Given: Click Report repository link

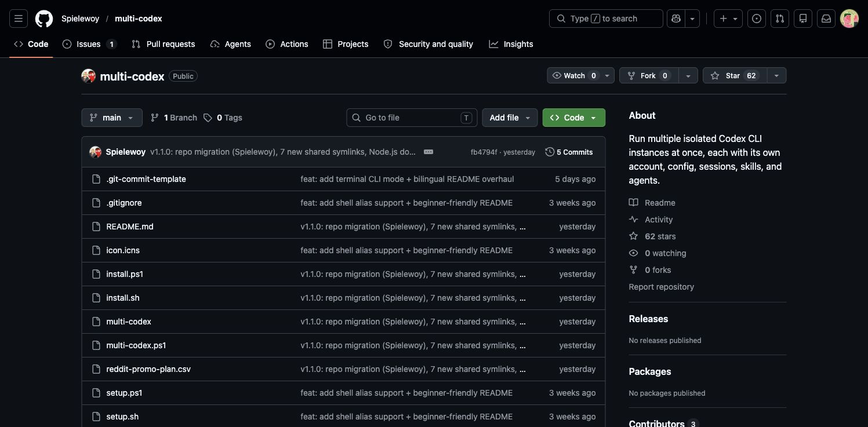Looking at the screenshot, I should tap(662, 287).
